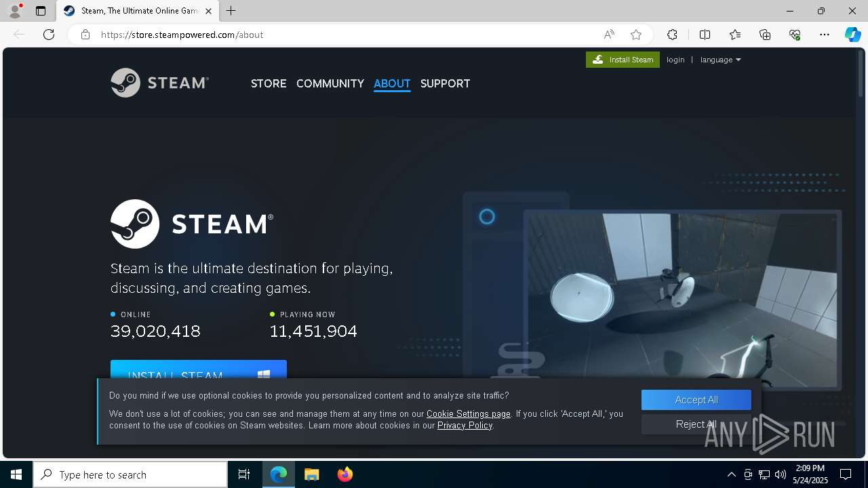Click the online count 39,020,418
This screenshot has width=868, height=488.
155,331
